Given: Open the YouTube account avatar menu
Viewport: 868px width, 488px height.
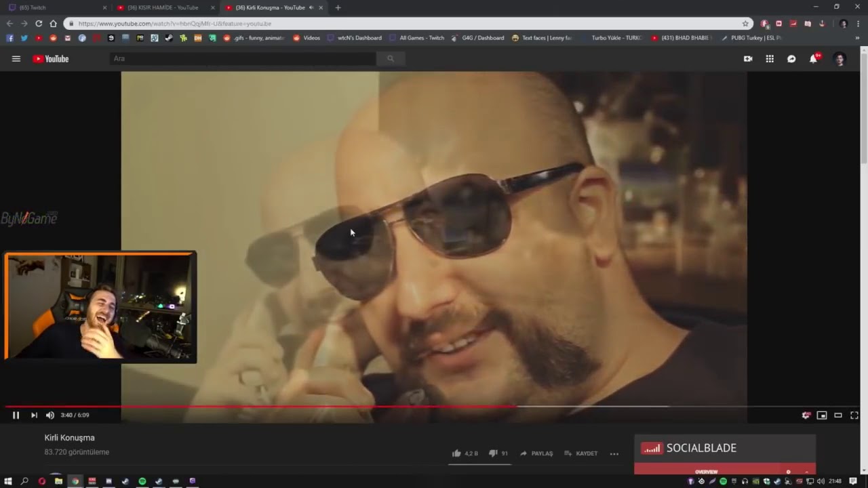Looking at the screenshot, I should point(840,59).
